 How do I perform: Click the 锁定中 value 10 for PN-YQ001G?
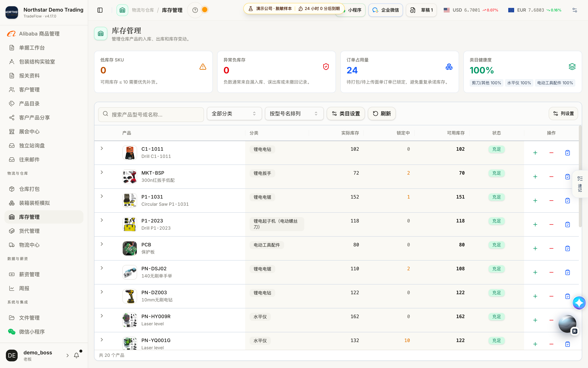pyautogui.click(x=407, y=341)
